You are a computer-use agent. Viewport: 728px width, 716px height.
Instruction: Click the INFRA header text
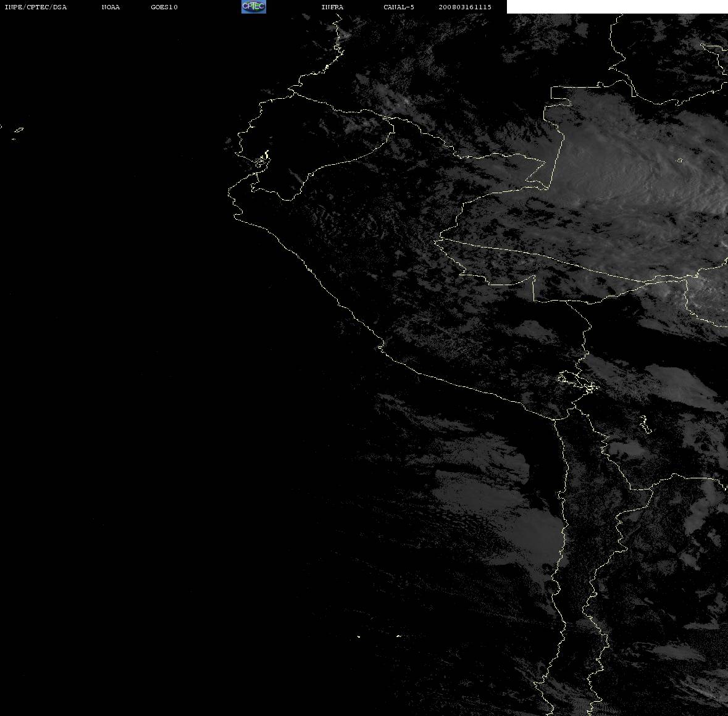(332, 7)
